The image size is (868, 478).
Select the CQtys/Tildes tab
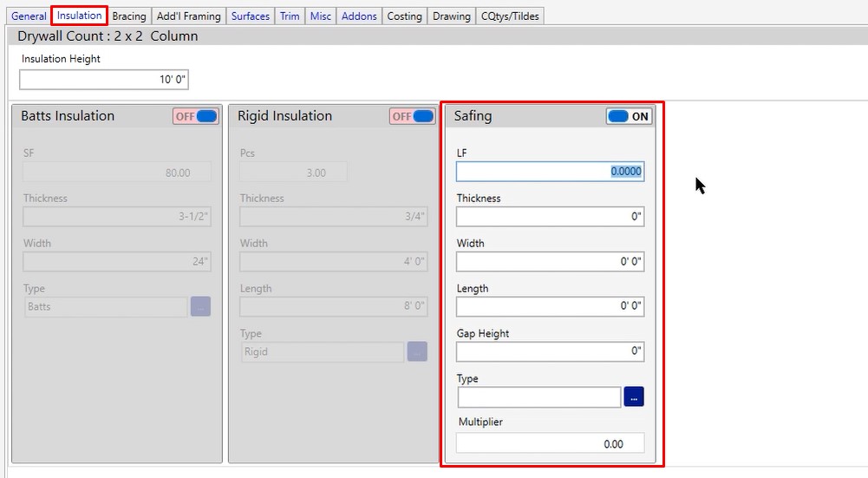[511, 16]
